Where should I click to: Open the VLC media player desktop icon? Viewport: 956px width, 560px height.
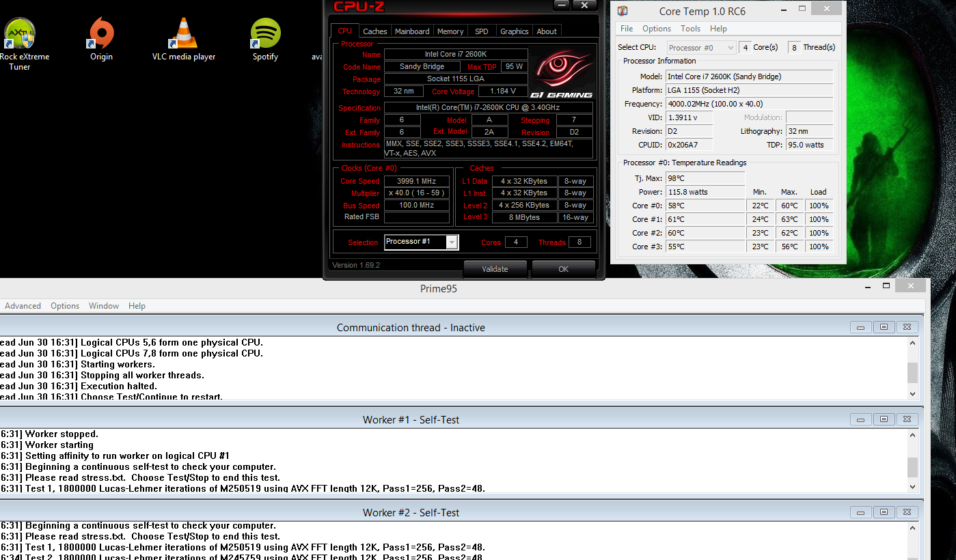183,40
